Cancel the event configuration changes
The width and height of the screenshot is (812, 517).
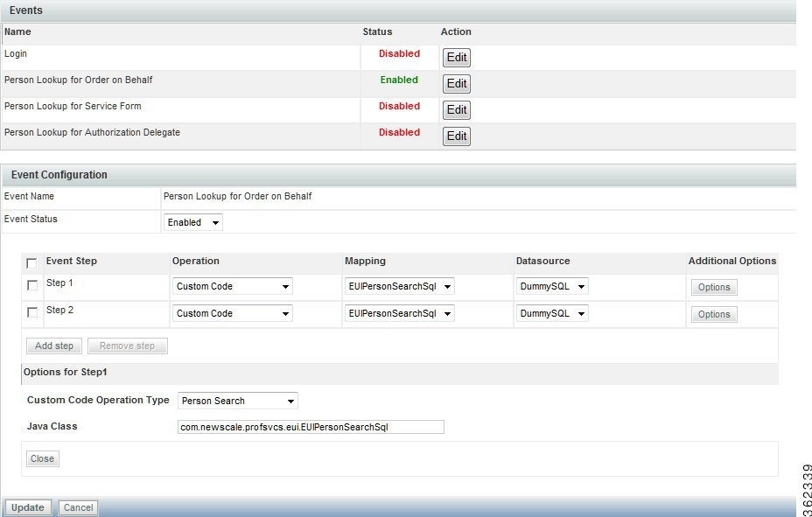click(x=77, y=507)
